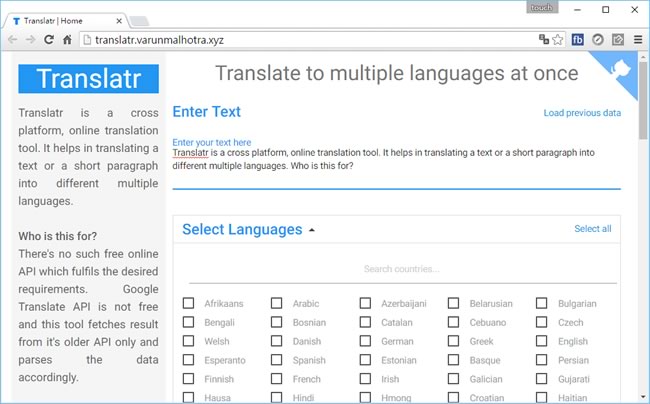
Task: Check the Esperanto checkbox
Action: pos(188,360)
